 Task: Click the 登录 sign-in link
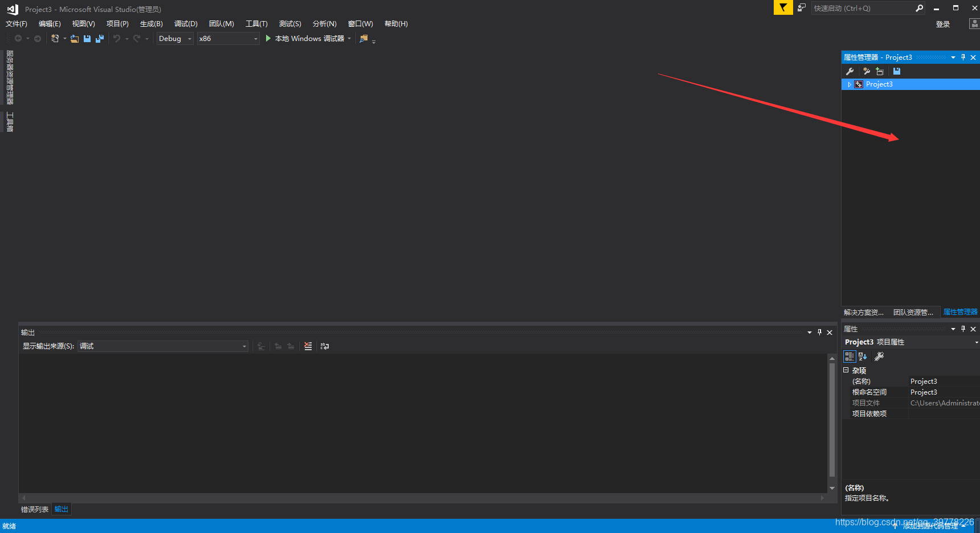click(x=943, y=24)
